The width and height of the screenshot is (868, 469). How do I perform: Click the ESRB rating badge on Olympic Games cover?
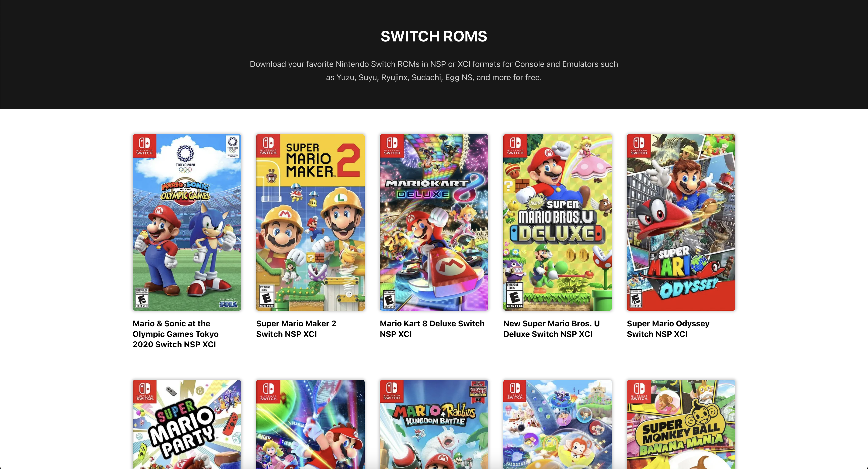(x=142, y=297)
